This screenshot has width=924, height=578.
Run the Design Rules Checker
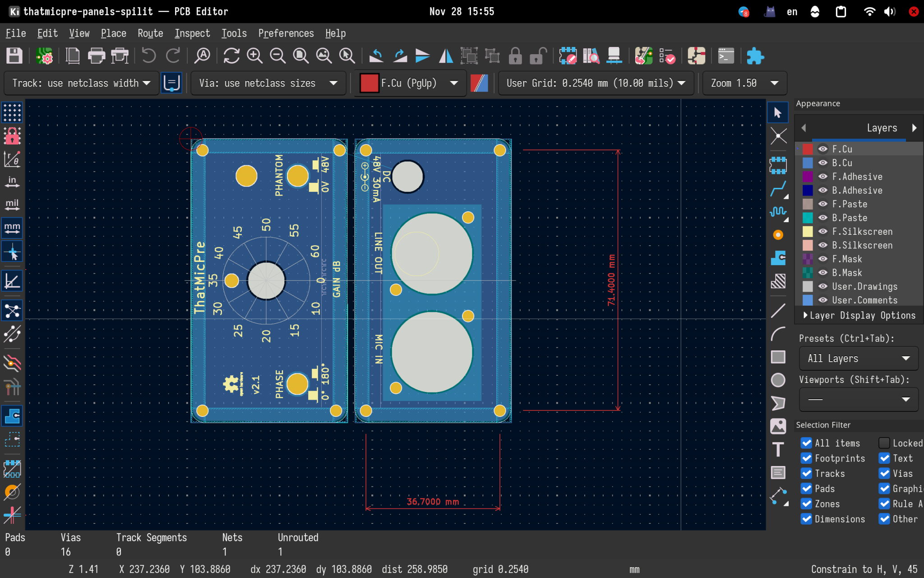[x=667, y=56]
